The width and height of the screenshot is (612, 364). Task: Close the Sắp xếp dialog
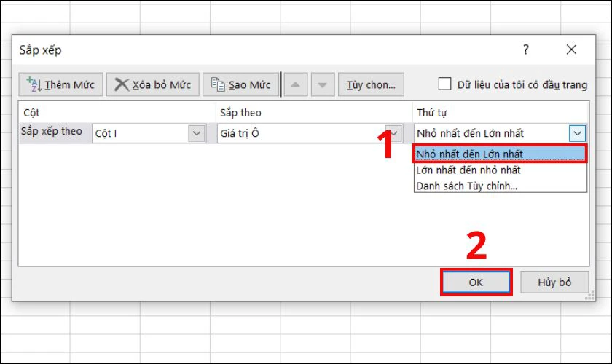click(571, 50)
